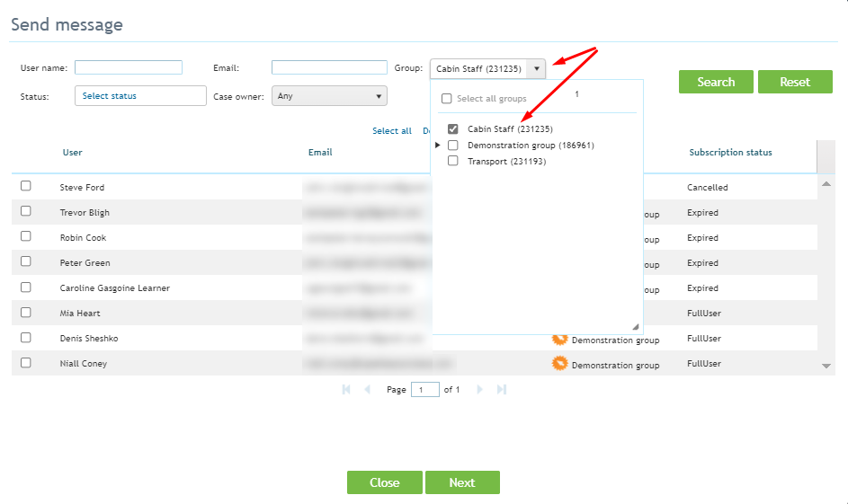Viewport: 848px width, 504px height.
Task: Open the Select status dropdown field
Action: 140,95
